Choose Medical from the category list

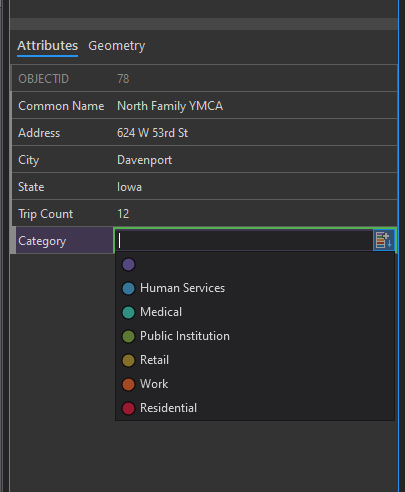[255, 312]
